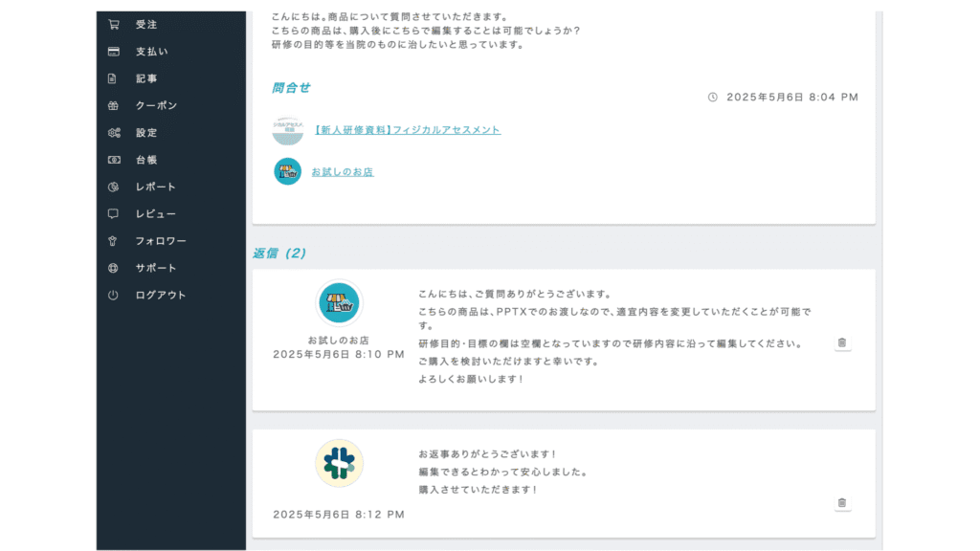Click the reply text よろしくお願いします！

click(x=471, y=379)
